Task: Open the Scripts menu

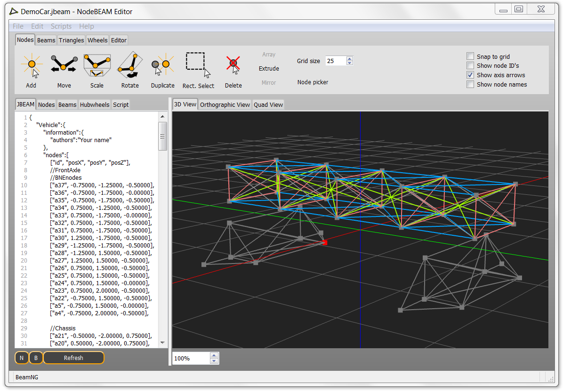Action: [x=61, y=26]
